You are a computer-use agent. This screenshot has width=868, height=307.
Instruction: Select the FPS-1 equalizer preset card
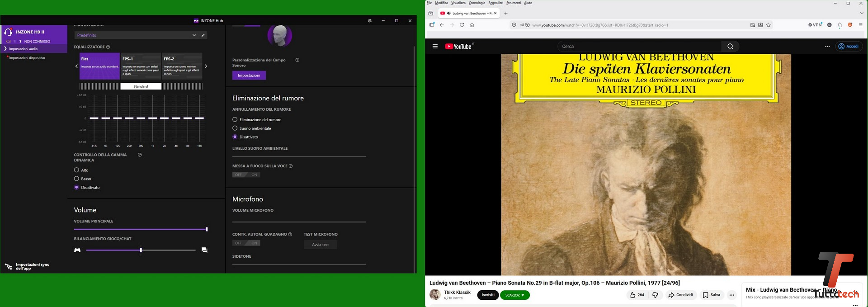click(x=141, y=66)
